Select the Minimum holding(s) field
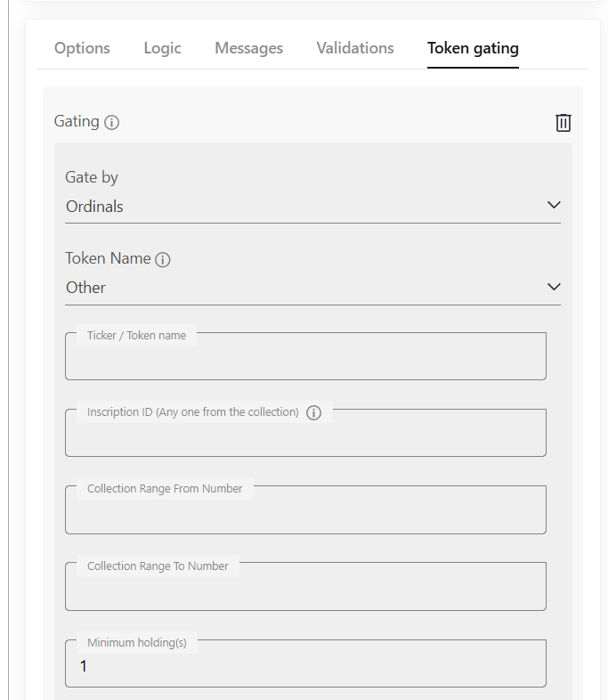The width and height of the screenshot is (608, 700). 305,663
